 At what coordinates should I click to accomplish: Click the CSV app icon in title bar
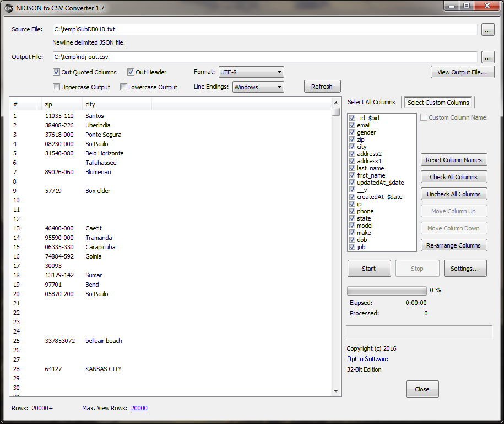point(9,7)
